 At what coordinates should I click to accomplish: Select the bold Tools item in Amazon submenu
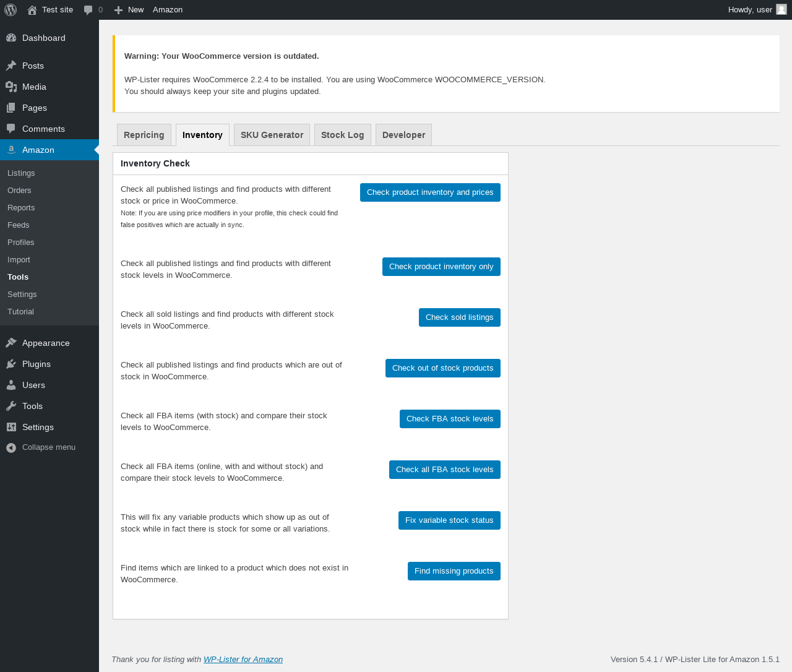[x=18, y=277]
